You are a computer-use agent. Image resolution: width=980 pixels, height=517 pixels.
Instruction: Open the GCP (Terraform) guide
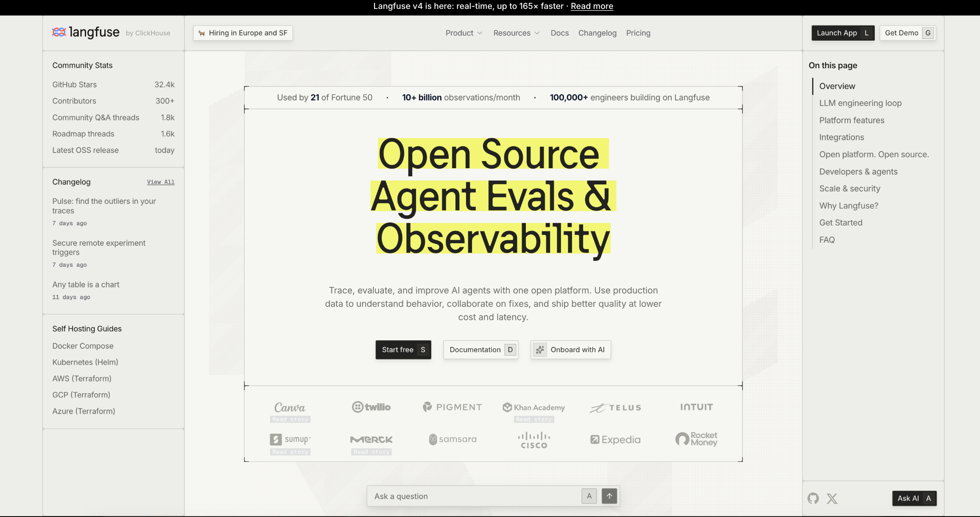point(81,395)
